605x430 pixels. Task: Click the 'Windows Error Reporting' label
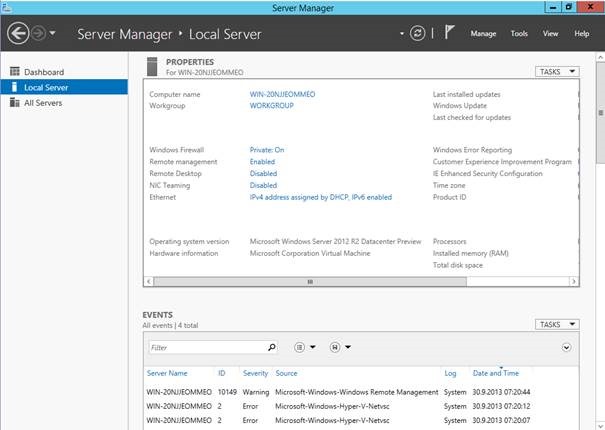click(472, 150)
